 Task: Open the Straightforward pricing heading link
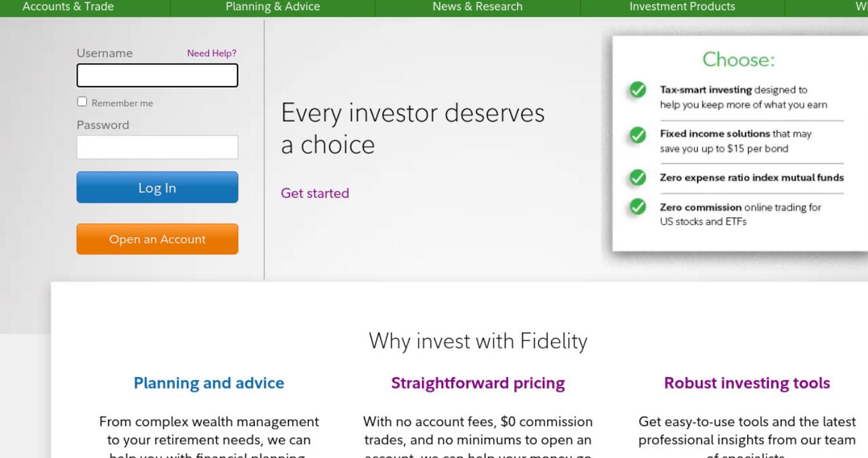tap(478, 383)
